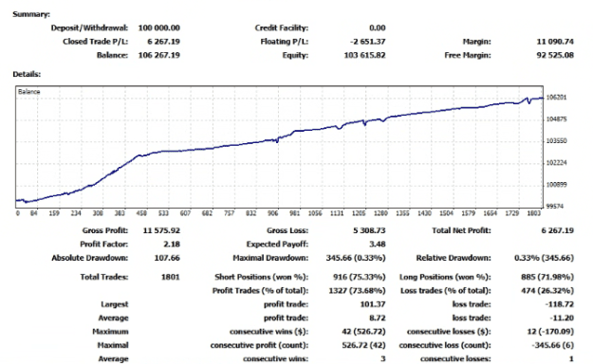Click the Free Margin value 92 525.08

pos(555,55)
